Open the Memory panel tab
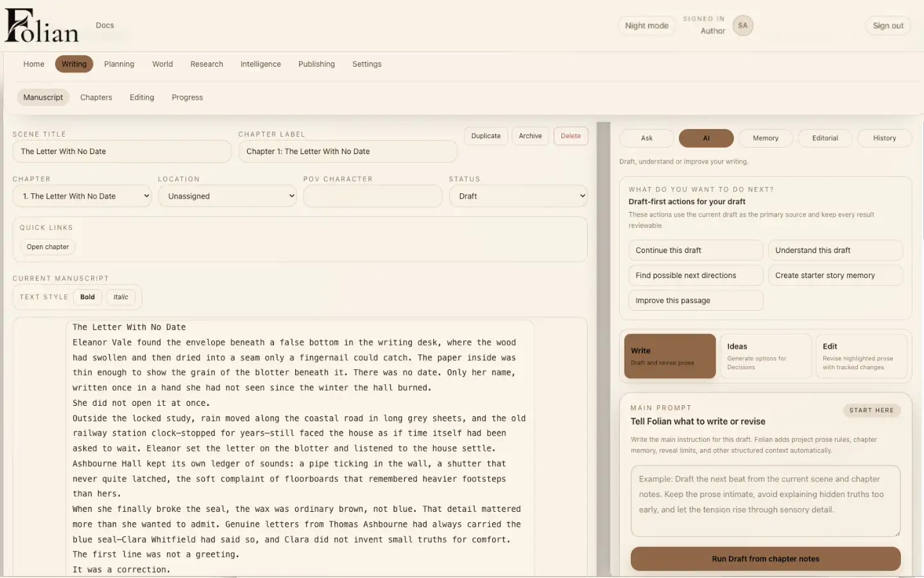 pyautogui.click(x=766, y=138)
